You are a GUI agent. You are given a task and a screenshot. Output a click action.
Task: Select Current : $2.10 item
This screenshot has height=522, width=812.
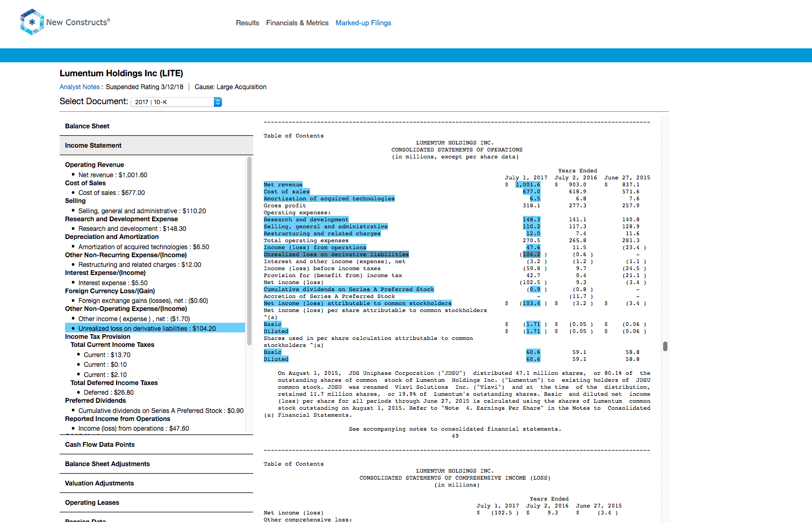105,375
